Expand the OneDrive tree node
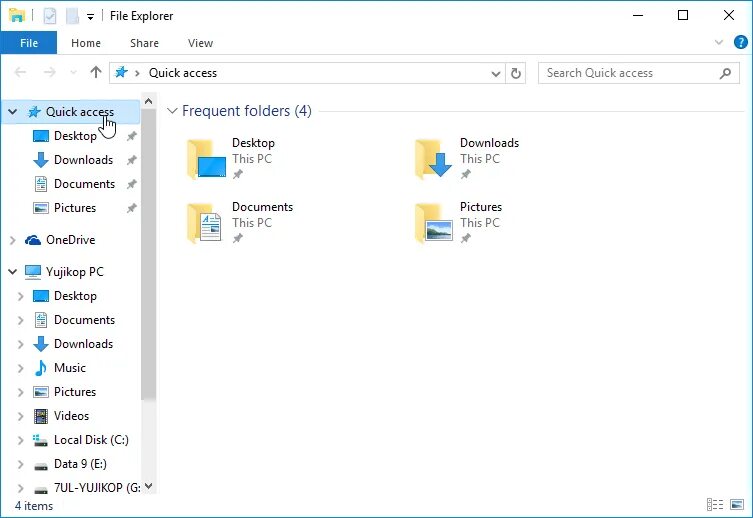 pos(13,240)
